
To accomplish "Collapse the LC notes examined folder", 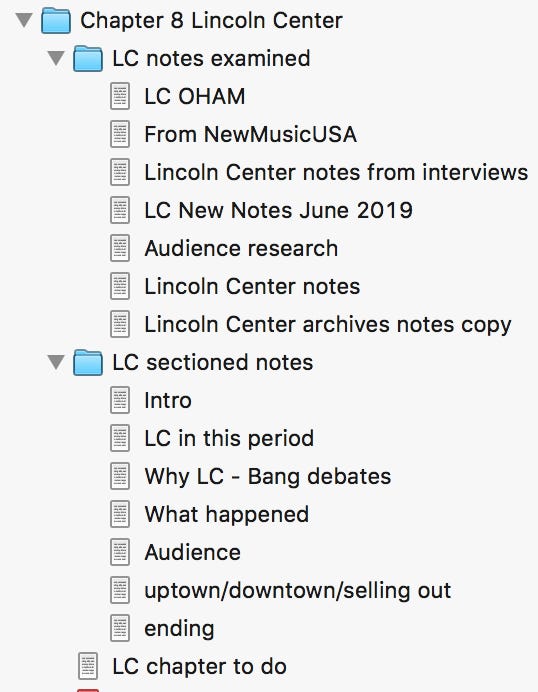I will [x=56, y=58].
